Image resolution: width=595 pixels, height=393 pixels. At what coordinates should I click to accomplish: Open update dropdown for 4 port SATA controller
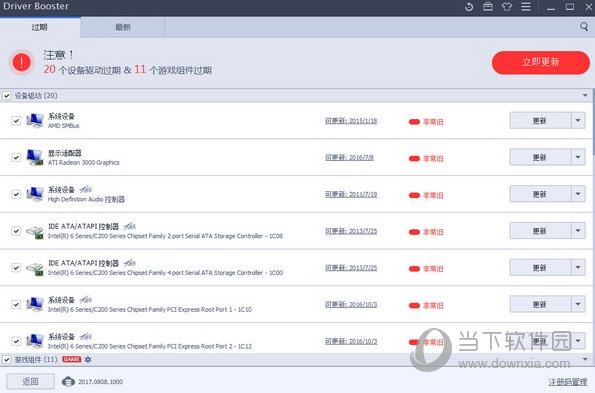pos(578,267)
